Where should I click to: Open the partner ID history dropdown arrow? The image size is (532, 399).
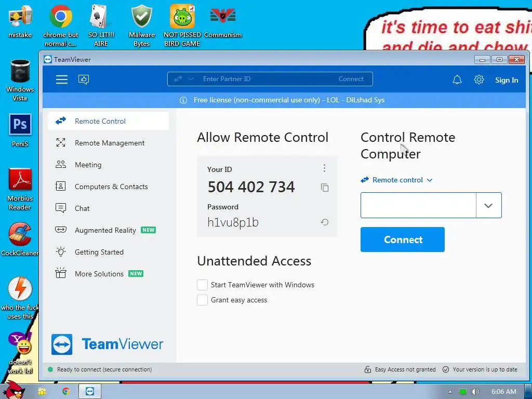tap(488, 205)
